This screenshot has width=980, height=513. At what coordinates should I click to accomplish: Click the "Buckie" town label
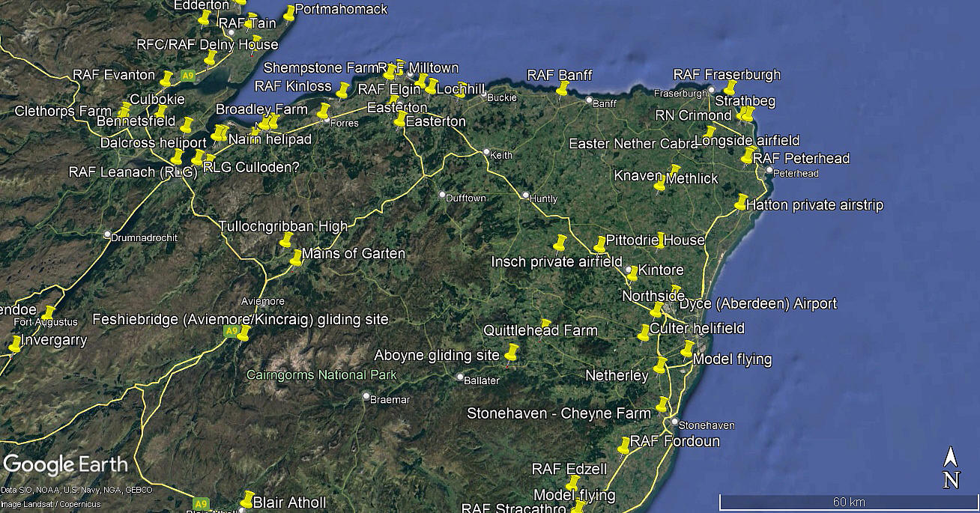click(502, 97)
